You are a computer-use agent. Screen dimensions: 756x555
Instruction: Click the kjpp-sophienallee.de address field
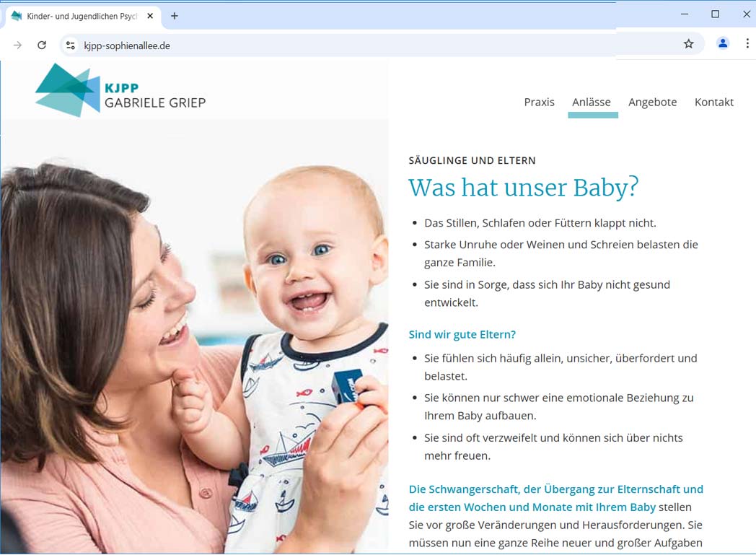(x=376, y=45)
